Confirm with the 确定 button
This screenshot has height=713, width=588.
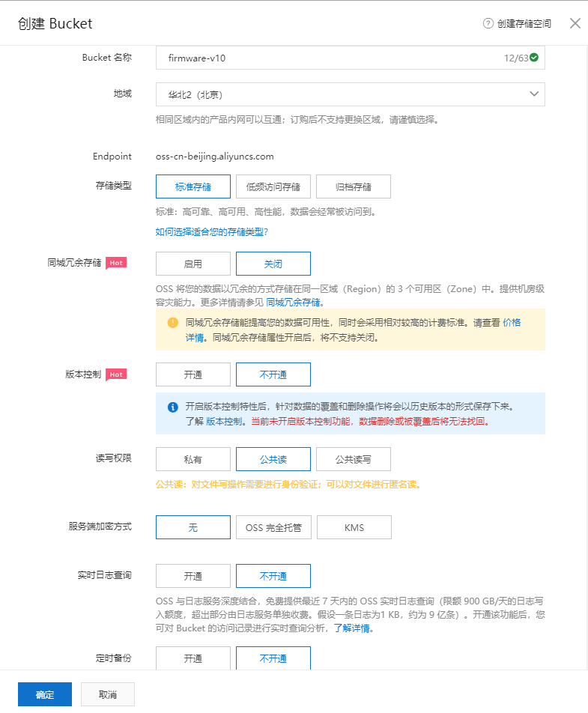45,694
